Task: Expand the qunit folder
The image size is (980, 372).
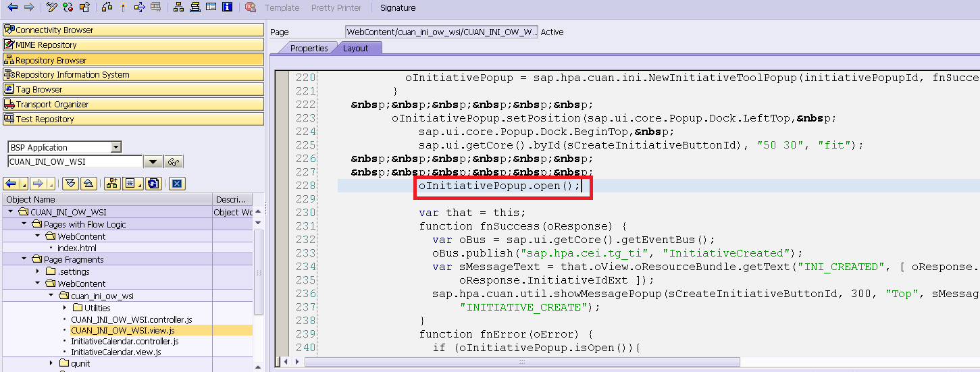Action: 52,363
